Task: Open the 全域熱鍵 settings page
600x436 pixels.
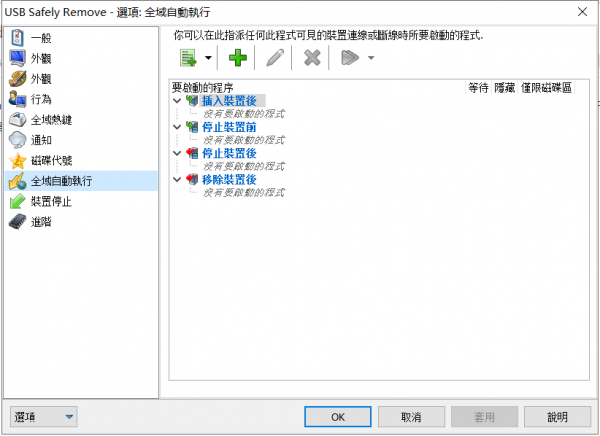Action: [x=81, y=120]
